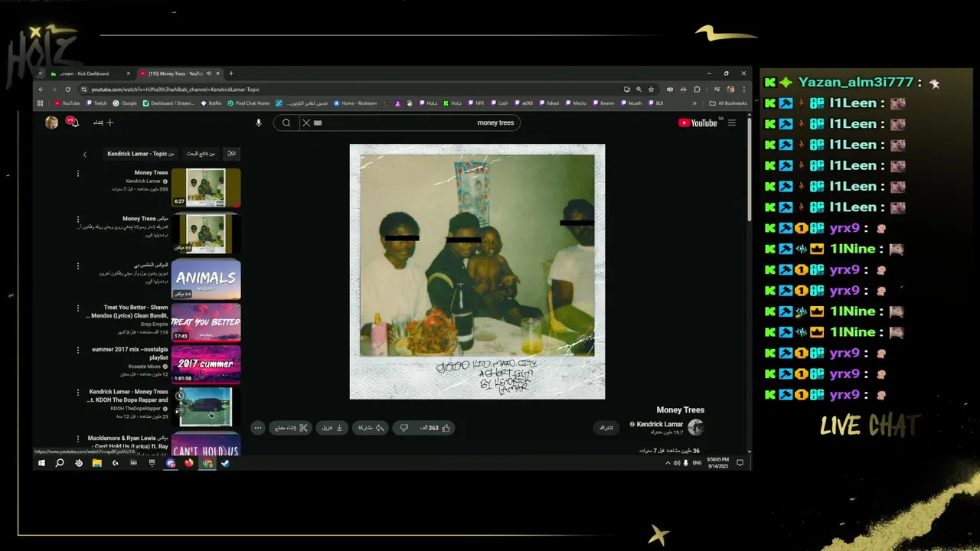980x551 pixels.
Task: Open the Twitch bookmark
Action: [x=96, y=103]
